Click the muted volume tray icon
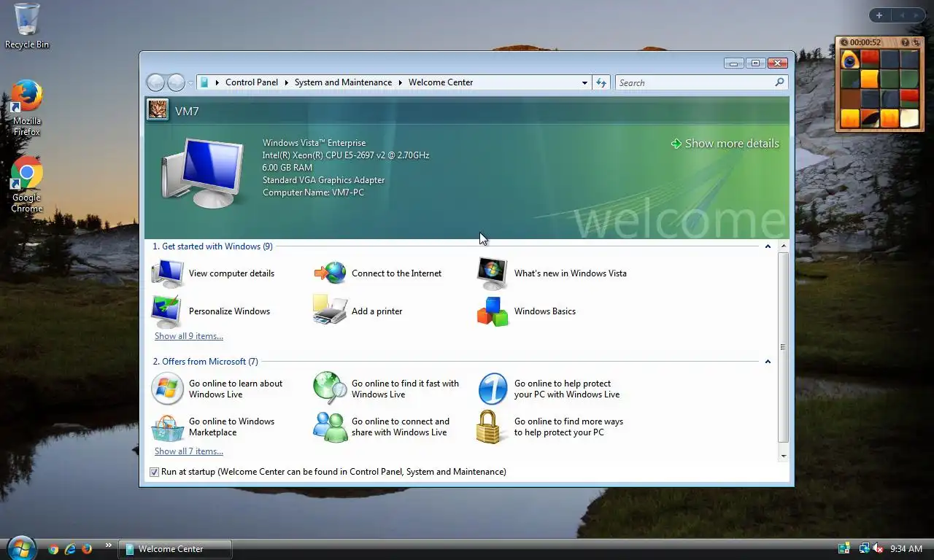Image resolution: width=934 pixels, height=560 pixels. coord(878,548)
